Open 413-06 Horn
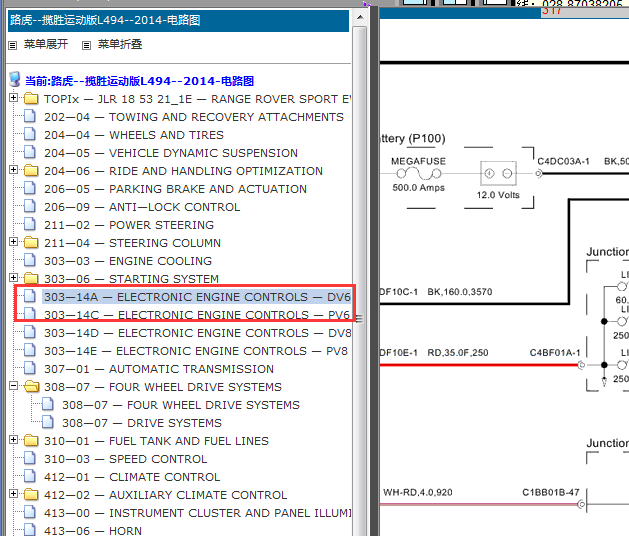This screenshot has width=629, height=536. pos(93,531)
